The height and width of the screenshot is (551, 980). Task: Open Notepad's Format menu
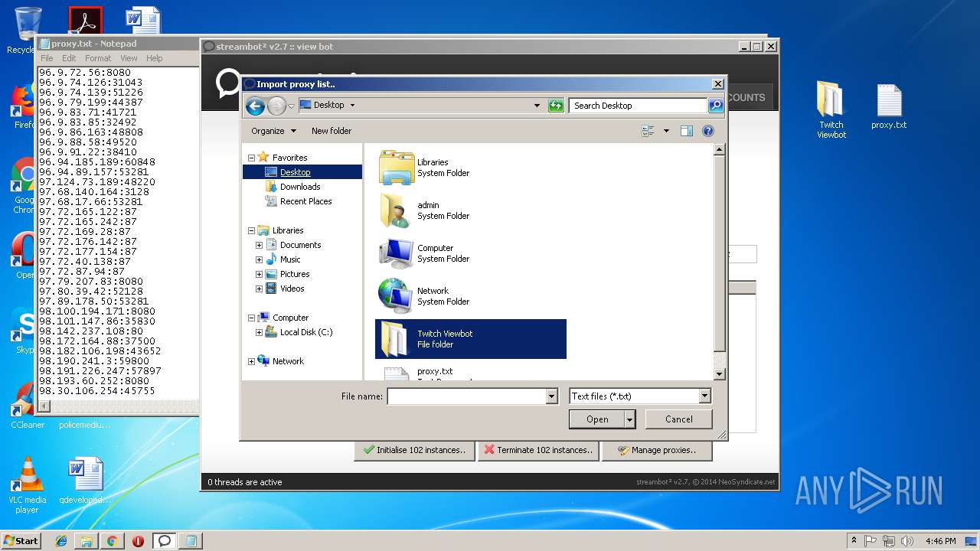pyautogui.click(x=98, y=58)
